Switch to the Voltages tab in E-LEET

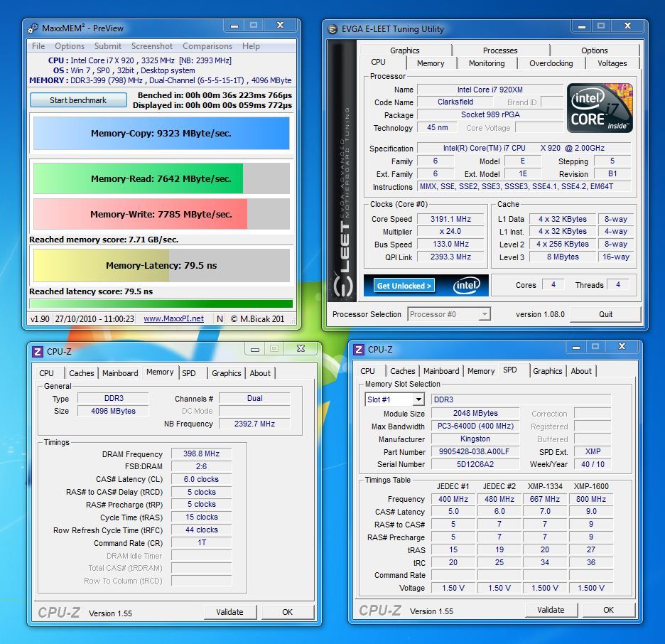click(612, 63)
